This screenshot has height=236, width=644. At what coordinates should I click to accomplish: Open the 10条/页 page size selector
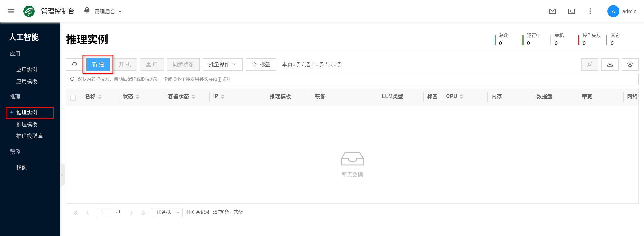167,212
